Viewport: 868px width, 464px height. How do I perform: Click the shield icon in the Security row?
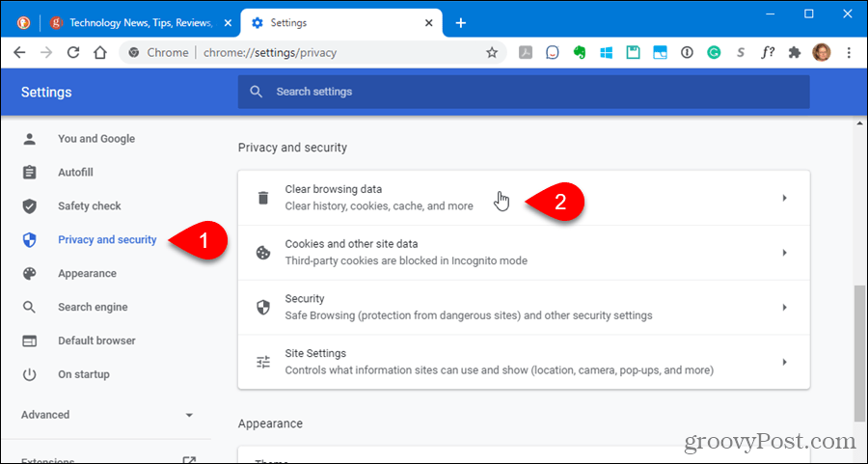pyautogui.click(x=263, y=308)
